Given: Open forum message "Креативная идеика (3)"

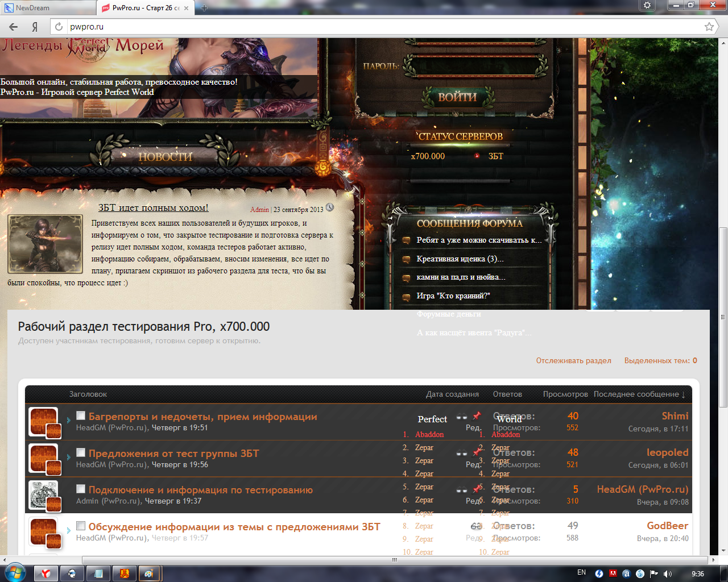Looking at the screenshot, I should tap(460, 259).
